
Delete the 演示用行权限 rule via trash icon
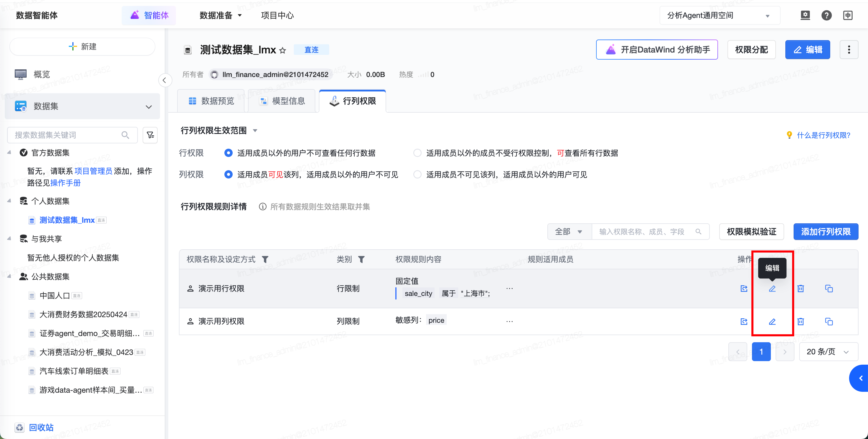(x=801, y=289)
